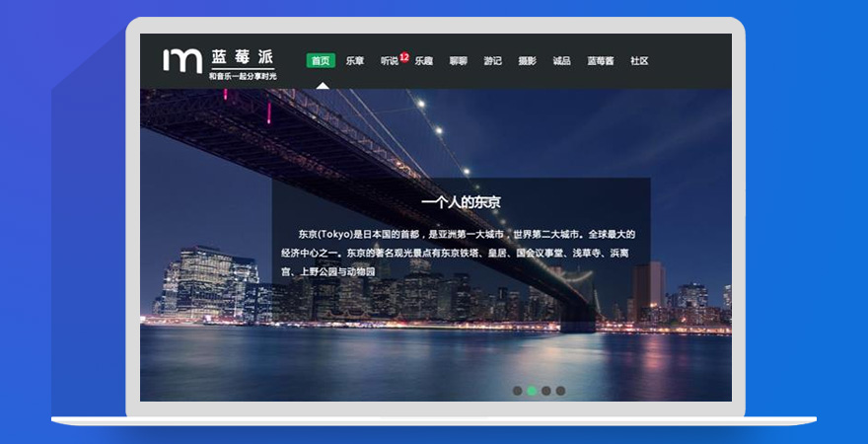Click the 蓝莓派 logo icon
Image resolution: width=868 pixels, height=444 pixels.
(182, 60)
